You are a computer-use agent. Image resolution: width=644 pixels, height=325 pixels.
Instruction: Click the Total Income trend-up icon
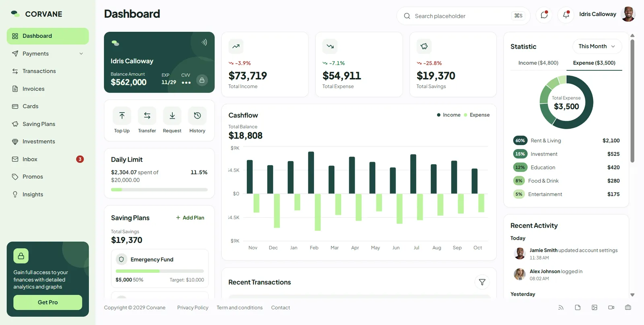tap(236, 46)
